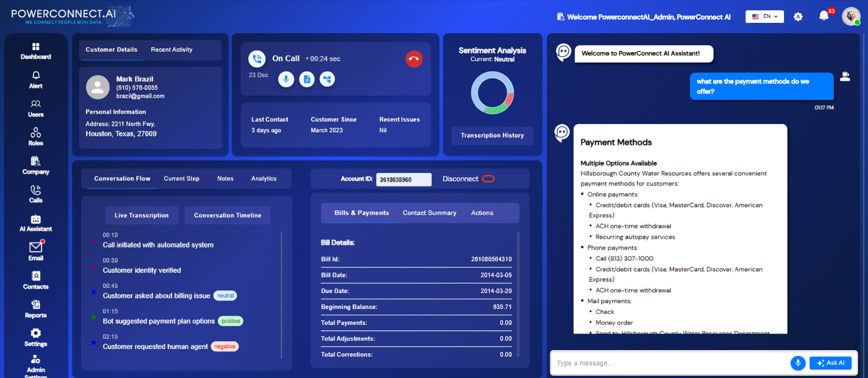Switch to the Recent Activity tab
Screen dimensions: 868x378
[172, 50]
